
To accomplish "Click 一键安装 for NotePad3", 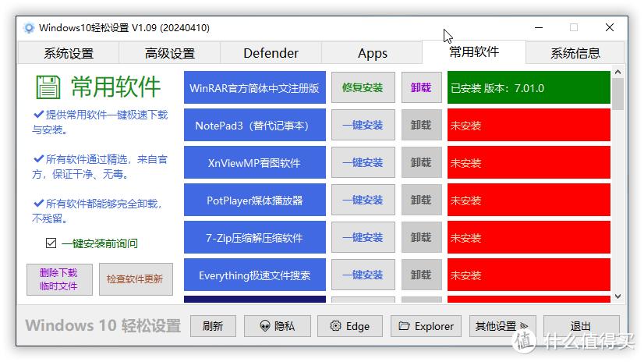I will pos(363,125).
